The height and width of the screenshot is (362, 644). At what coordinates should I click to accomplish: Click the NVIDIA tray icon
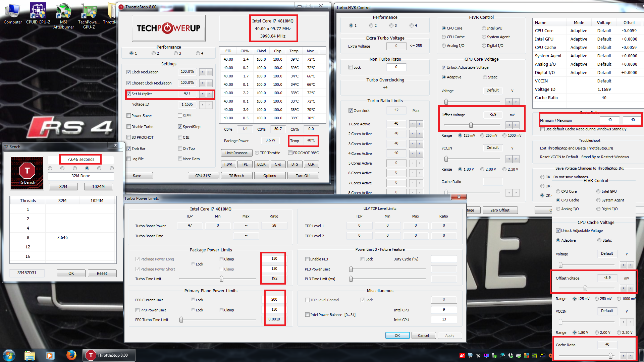click(x=534, y=356)
